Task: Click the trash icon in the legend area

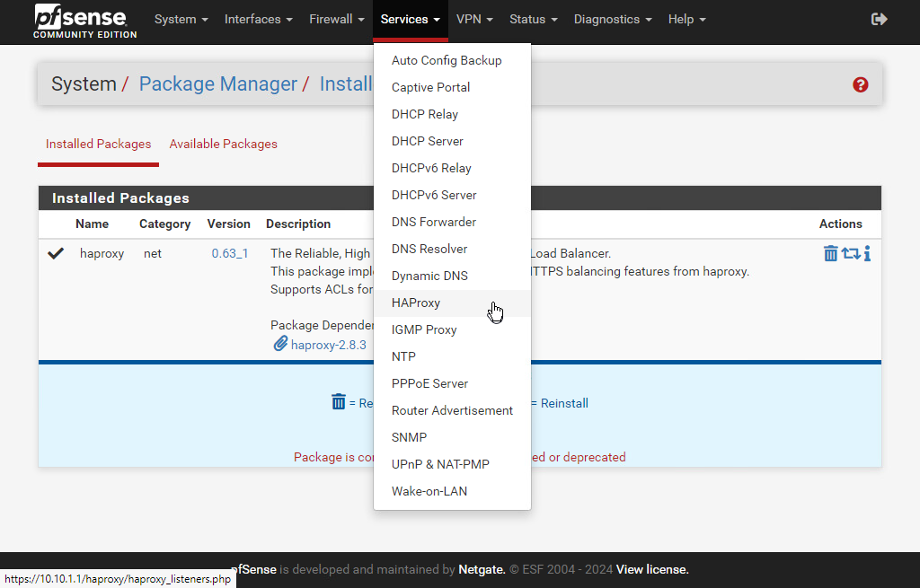Action: (339, 401)
